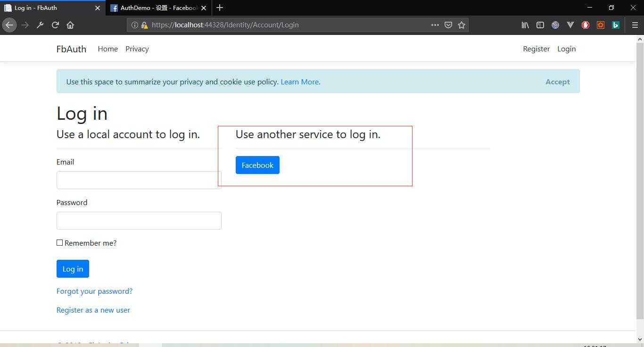Click the lock warning icon in address bar
644x347 pixels.
point(144,25)
